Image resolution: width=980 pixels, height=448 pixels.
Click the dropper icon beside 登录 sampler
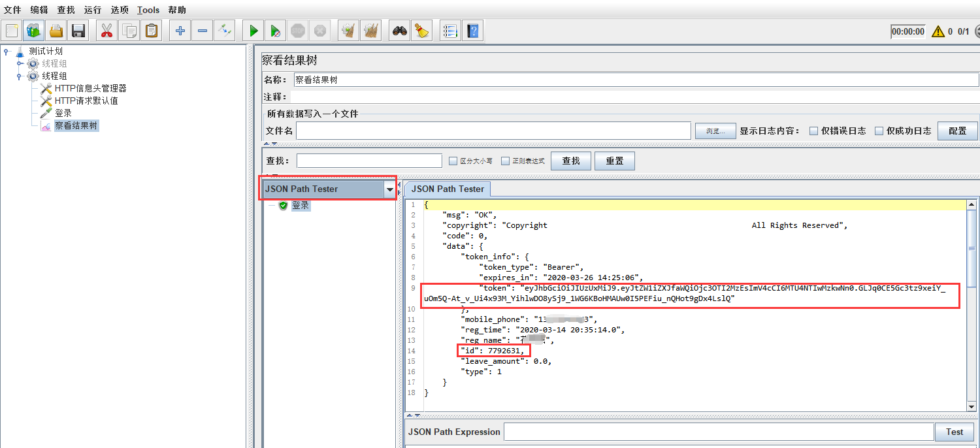(x=46, y=113)
